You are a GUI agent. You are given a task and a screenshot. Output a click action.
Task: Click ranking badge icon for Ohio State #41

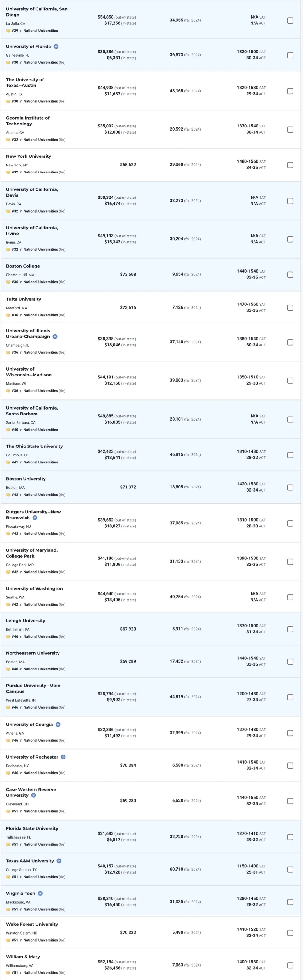8,462
